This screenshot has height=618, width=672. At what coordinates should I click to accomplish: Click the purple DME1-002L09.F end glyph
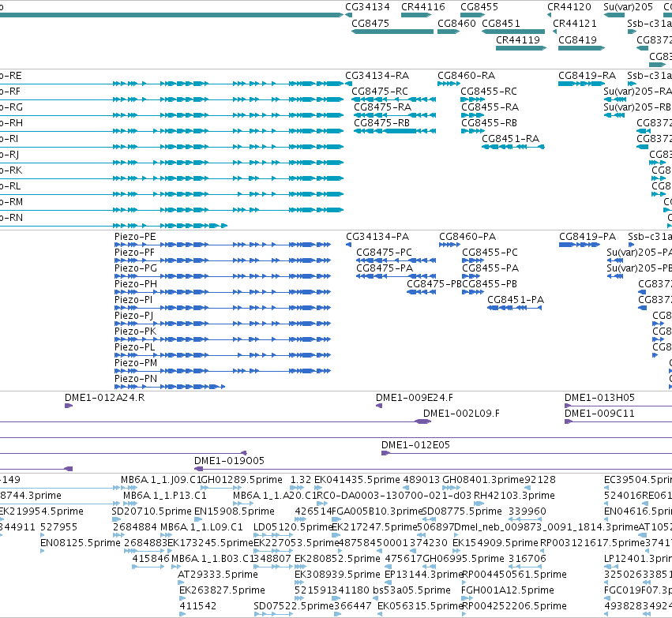pos(422,421)
